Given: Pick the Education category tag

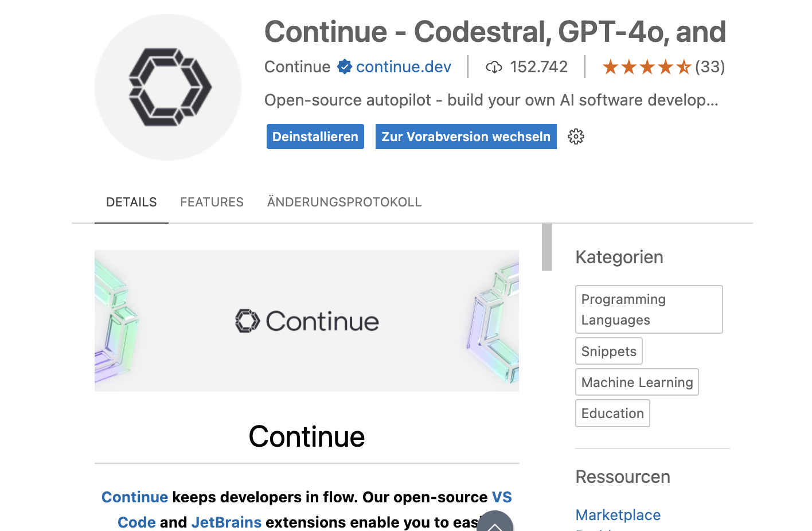Looking at the screenshot, I should click(612, 413).
